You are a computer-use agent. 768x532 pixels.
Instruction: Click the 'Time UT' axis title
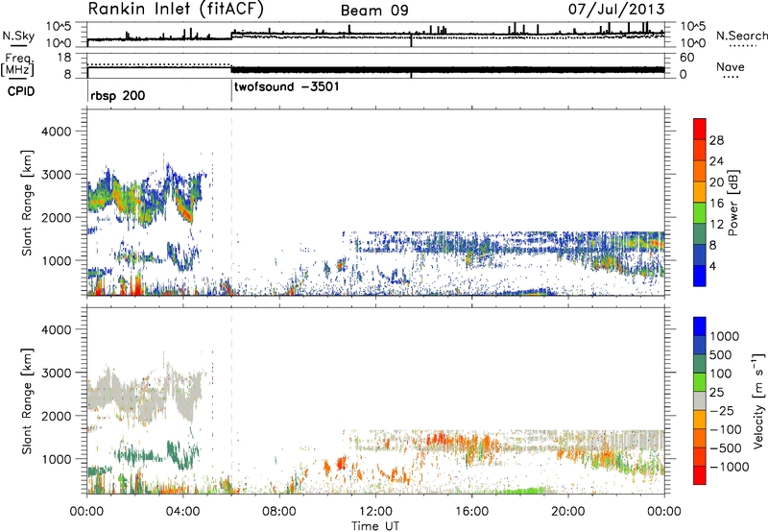(x=375, y=526)
